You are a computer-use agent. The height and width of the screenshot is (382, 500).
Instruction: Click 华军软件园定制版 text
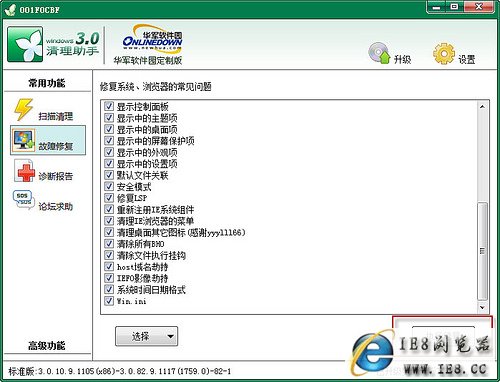click(148, 60)
